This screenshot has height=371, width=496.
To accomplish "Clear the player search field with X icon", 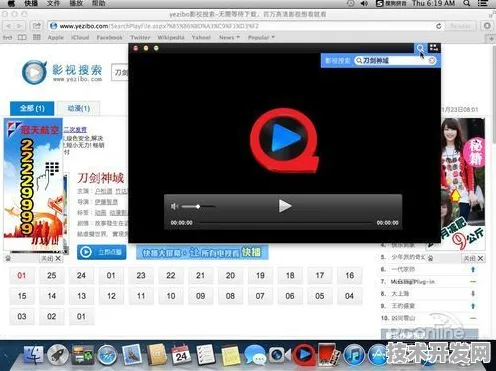I will pos(432,60).
